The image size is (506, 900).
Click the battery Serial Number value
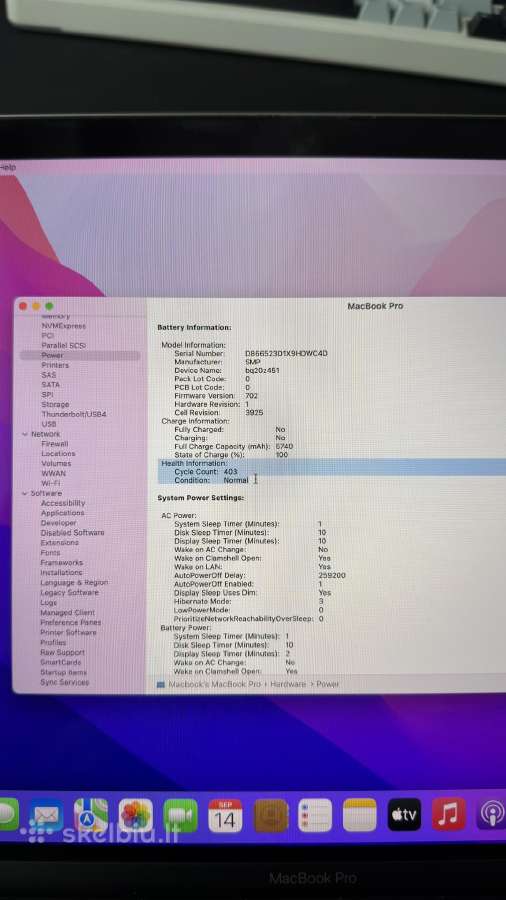[286, 354]
